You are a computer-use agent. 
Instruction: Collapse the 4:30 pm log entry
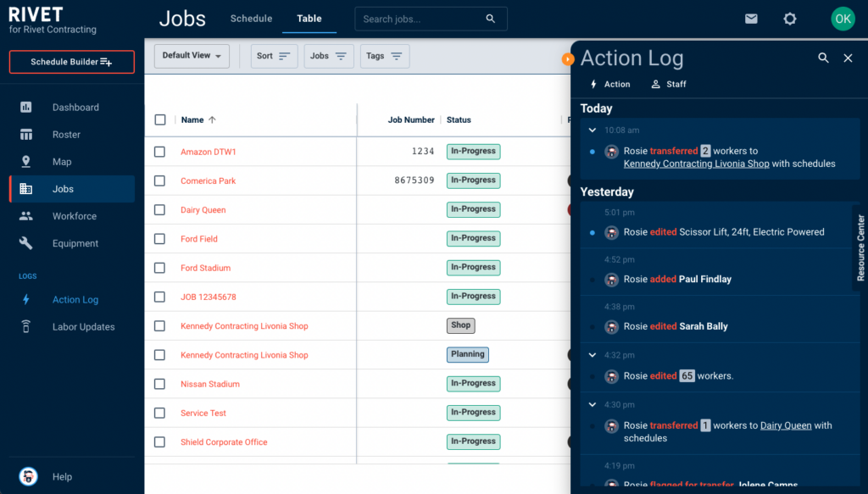point(593,404)
